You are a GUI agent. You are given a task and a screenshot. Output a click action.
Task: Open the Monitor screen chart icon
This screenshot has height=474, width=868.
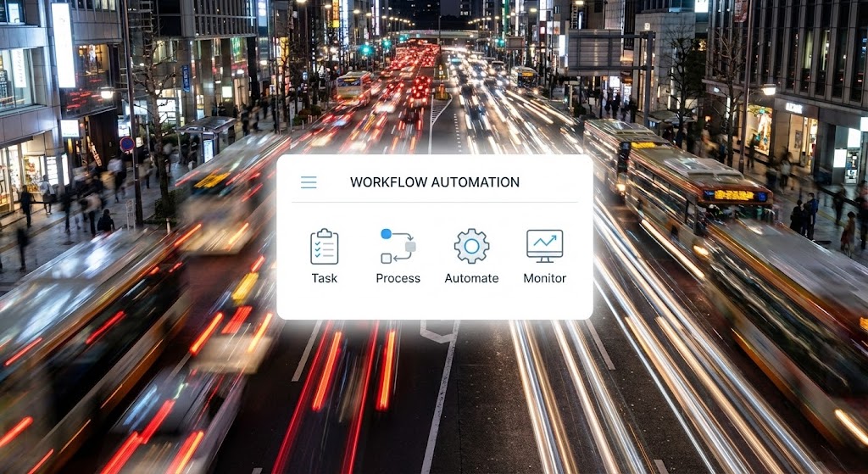click(x=544, y=246)
